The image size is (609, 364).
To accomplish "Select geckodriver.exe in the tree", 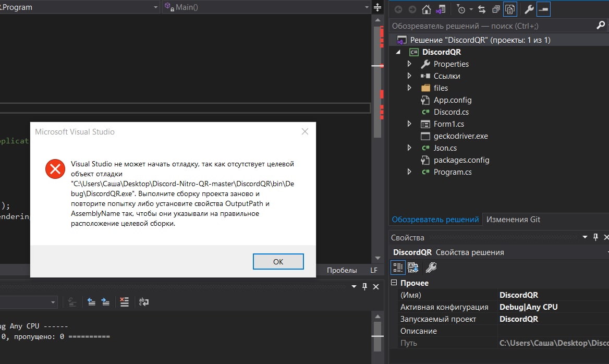I will click(460, 136).
